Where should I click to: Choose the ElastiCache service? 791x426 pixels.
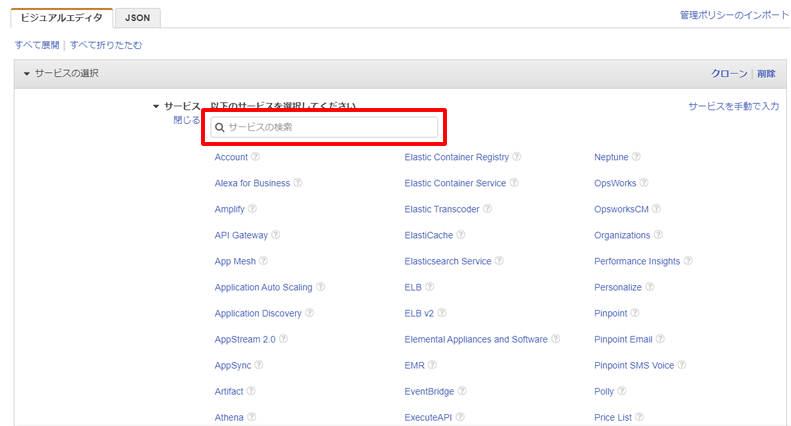(x=429, y=235)
